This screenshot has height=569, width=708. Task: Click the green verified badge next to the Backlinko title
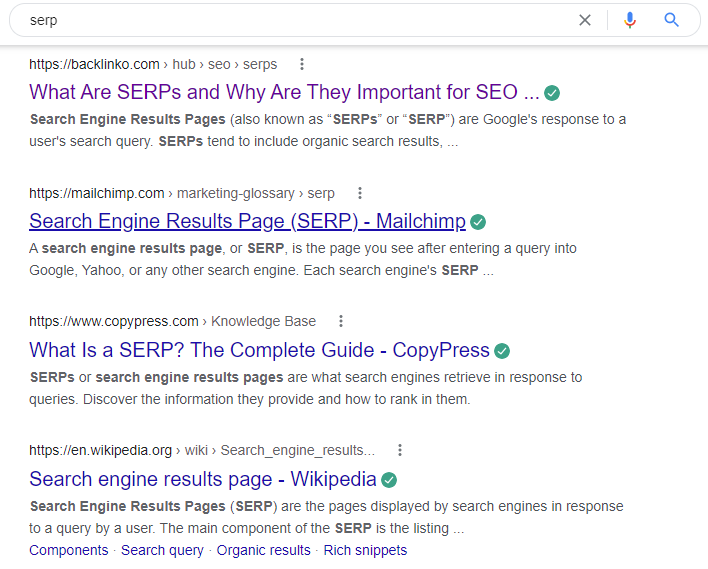[552, 93]
